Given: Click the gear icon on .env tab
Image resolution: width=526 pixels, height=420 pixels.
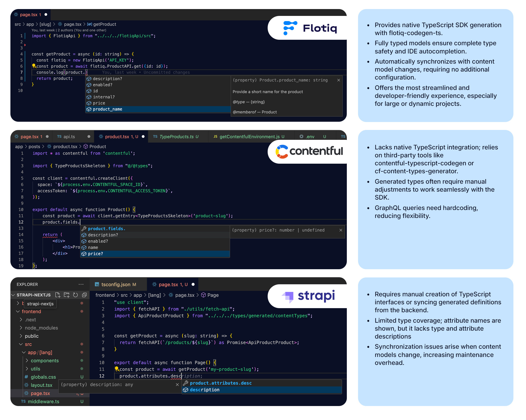Looking at the screenshot, I should tap(301, 137).
